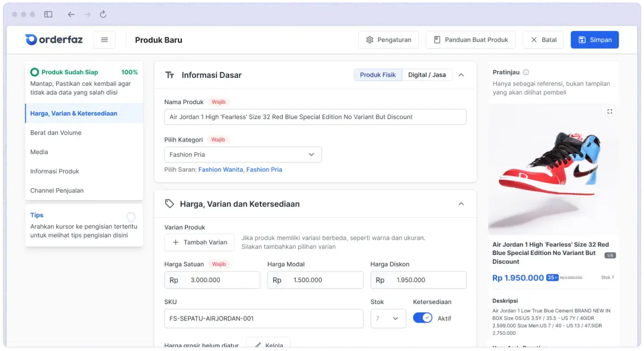Click the browser back arrow
The image size is (644, 351).
coord(71,15)
